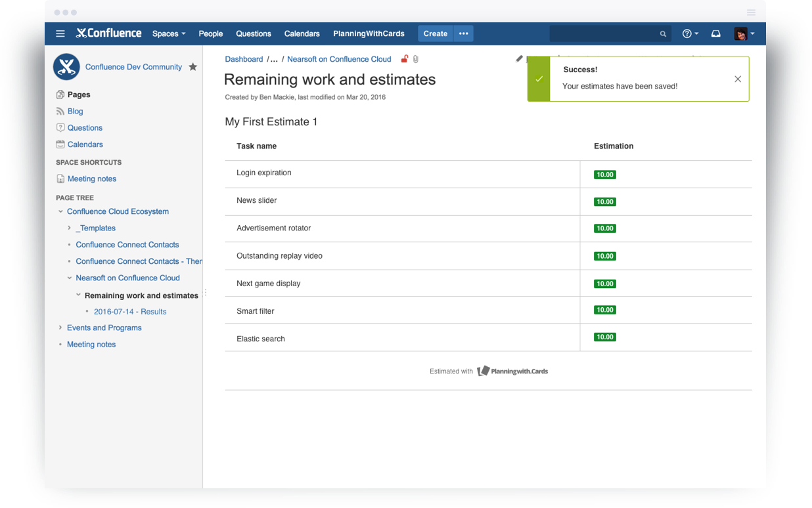Open 2016-07-14 - Results page

[x=130, y=312]
